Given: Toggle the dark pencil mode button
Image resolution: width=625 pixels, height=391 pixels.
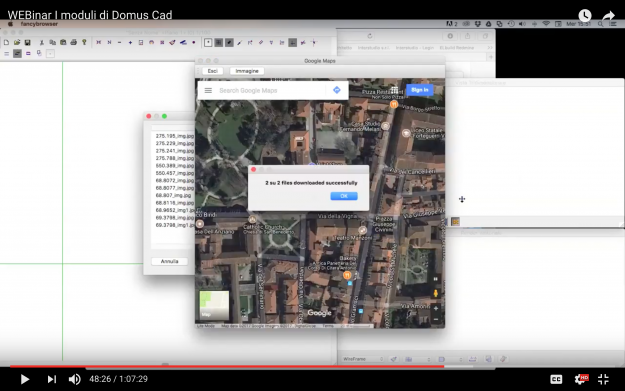Looking at the screenshot, I should pyautogui.click(x=229, y=42).
